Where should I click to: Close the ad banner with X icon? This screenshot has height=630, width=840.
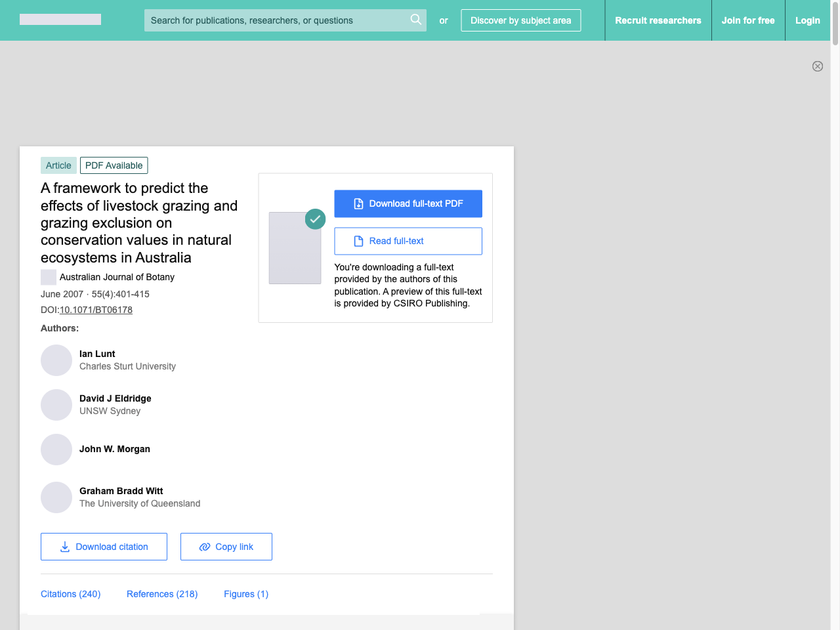(x=817, y=66)
